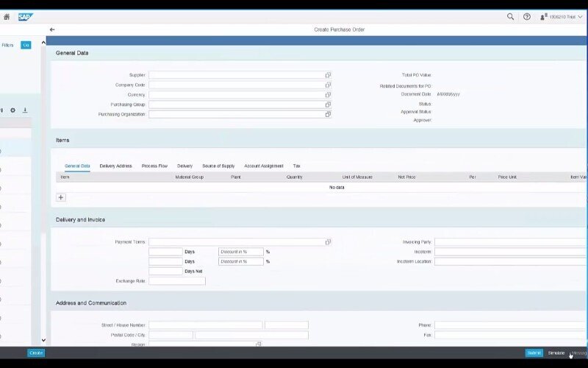The image size is (588, 368).
Task: Switch to the Delivery Address tab
Action: click(x=115, y=166)
